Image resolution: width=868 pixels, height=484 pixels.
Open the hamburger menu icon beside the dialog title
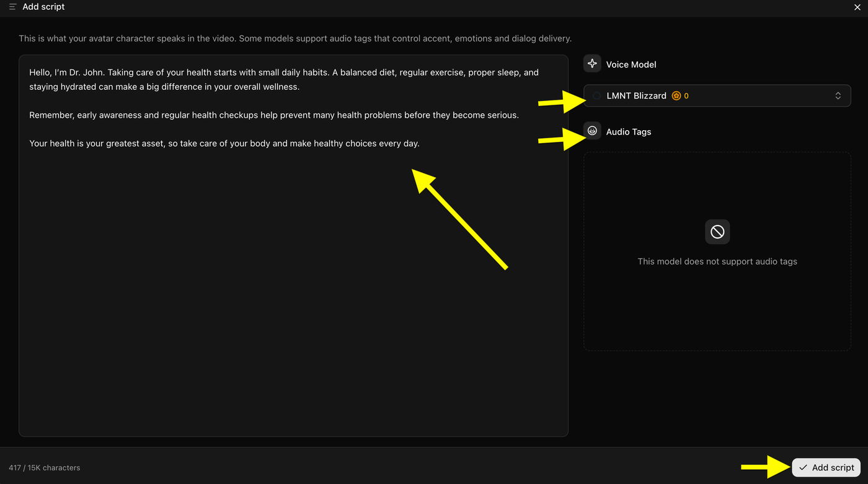pos(12,7)
